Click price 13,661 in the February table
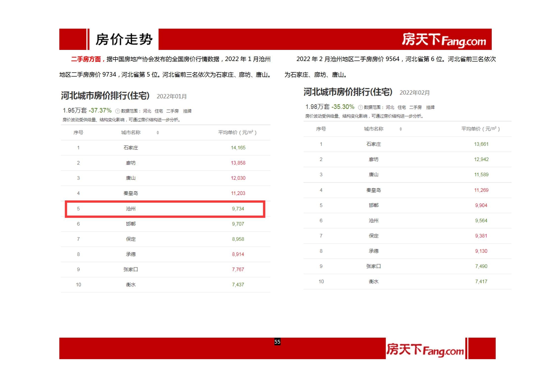 tap(481, 144)
